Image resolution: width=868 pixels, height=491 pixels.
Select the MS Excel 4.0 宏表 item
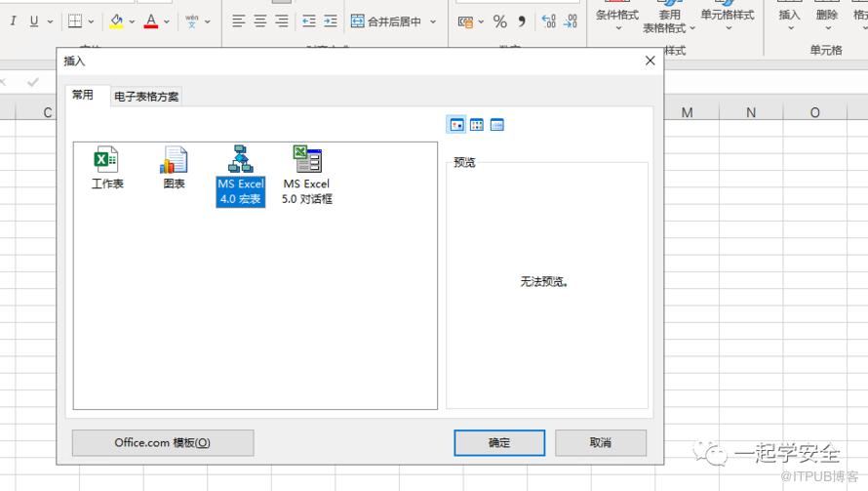[240, 176]
